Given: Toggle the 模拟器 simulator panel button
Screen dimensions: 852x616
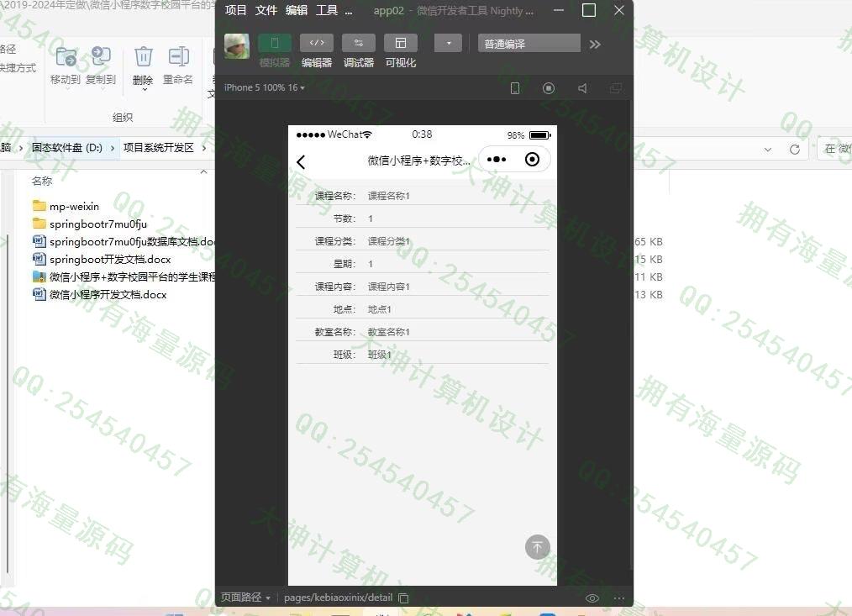Looking at the screenshot, I should [274, 44].
